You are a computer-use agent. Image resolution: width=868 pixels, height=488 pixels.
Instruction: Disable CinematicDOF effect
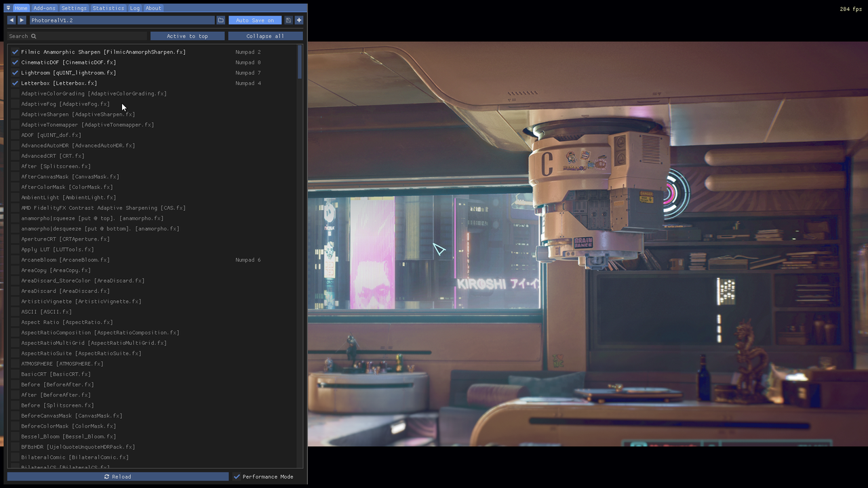(x=15, y=62)
